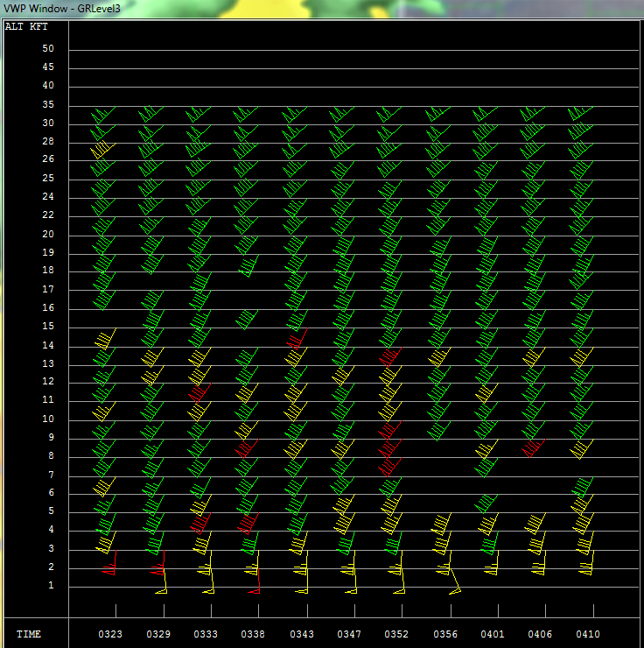
Task: Click the ALT KFT axis header
Action: (x=26, y=27)
